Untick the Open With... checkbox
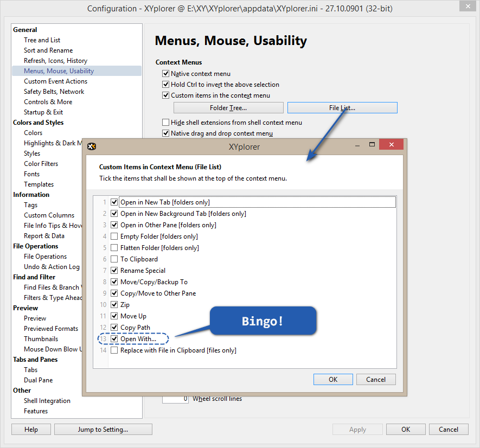Viewport: 480px width, 448px height. click(x=114, y=339)
